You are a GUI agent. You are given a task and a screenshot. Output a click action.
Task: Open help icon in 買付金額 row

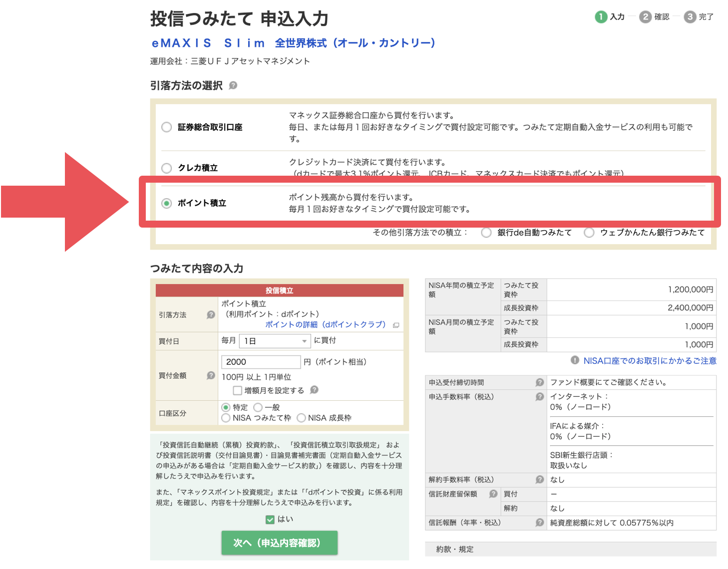[x=211, y=375]
